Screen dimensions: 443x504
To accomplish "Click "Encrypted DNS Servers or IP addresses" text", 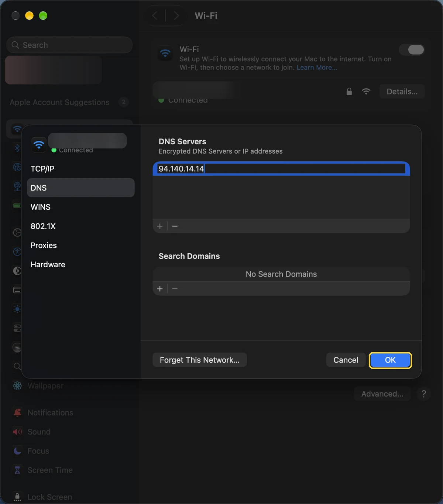I will [220, 151].
